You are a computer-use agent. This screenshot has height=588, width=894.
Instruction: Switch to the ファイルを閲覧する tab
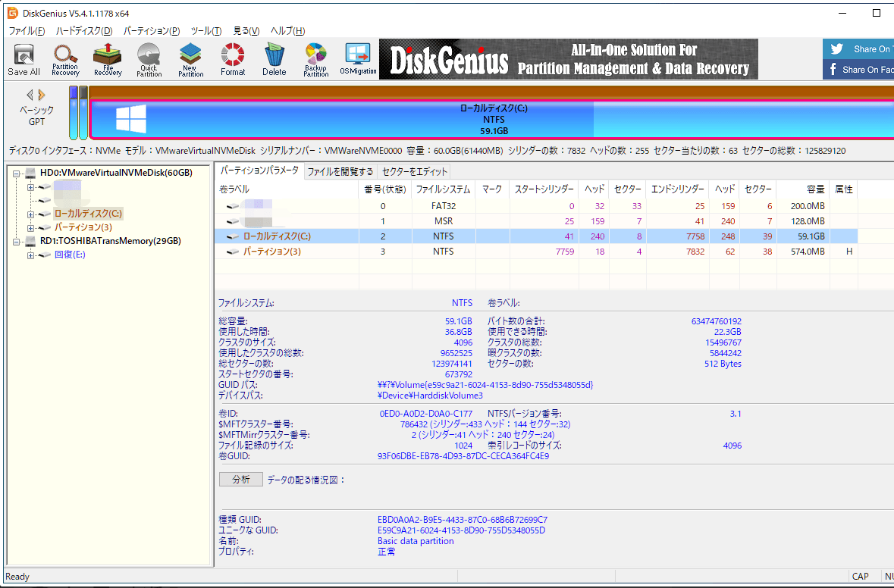(x=340, y=171)
